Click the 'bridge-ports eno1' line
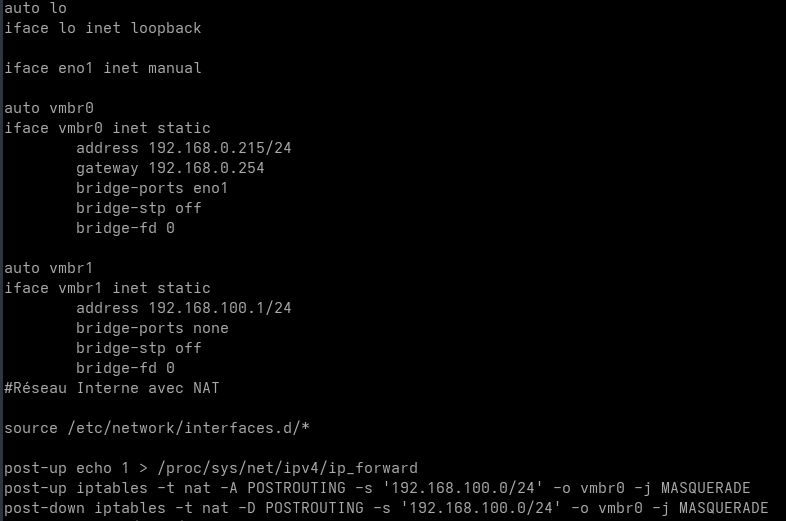This screenshot has width=786, height=521. click(152, 188)
